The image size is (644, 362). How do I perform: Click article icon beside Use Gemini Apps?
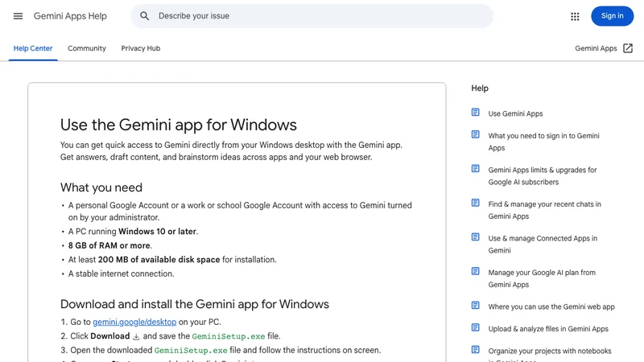click(x=475, y=113)
